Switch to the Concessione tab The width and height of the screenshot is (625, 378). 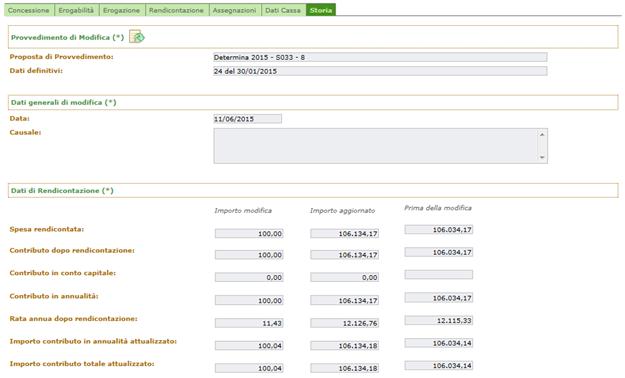coord(28,10)
